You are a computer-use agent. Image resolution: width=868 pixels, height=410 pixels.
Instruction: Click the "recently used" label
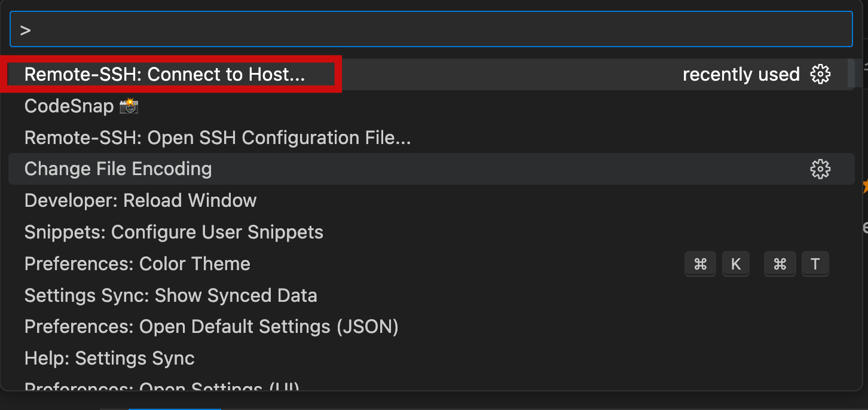coord(741,75)
